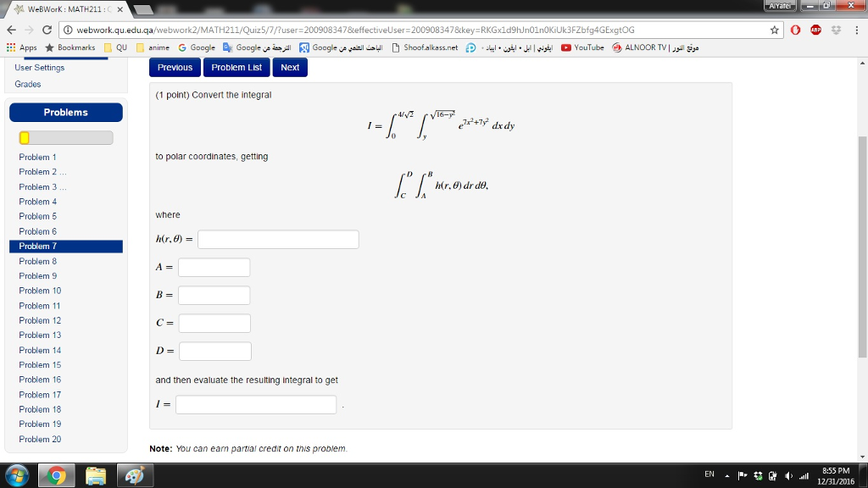This screenshot has width=868, height=488.
Task: Click the yellow progress bar segment
Action: 24,137
